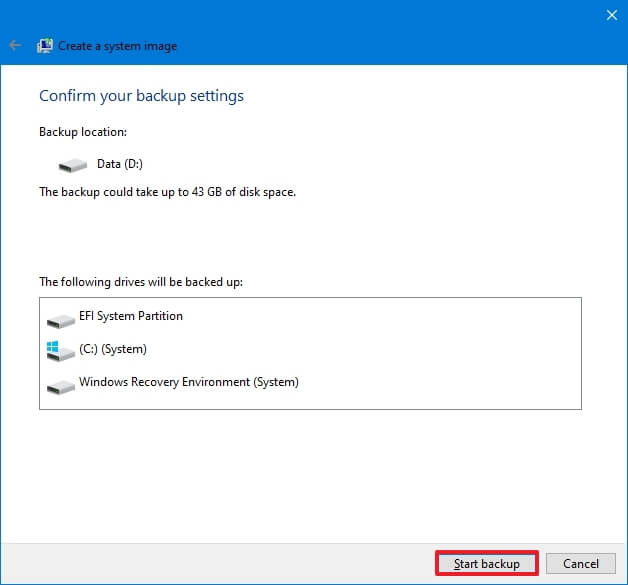Click 'The following drives will be backed up' label
Viewport: 628px width, 585px height.
pos(140,282)
